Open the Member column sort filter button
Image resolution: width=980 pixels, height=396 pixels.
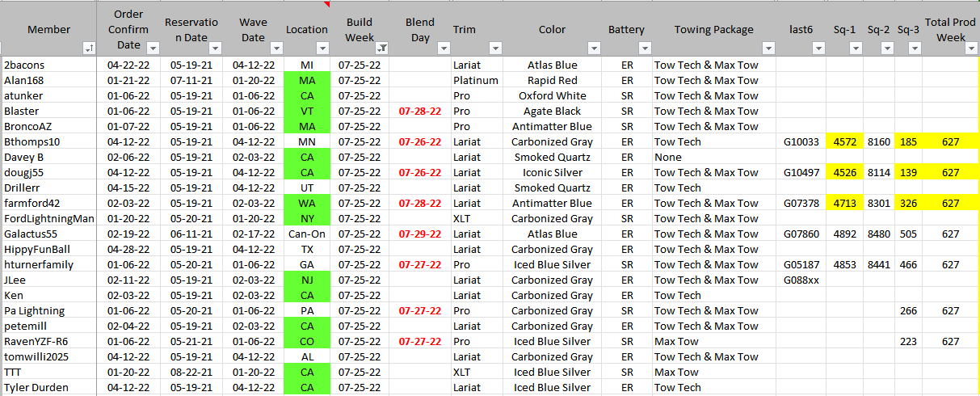[x=88, y=48]
